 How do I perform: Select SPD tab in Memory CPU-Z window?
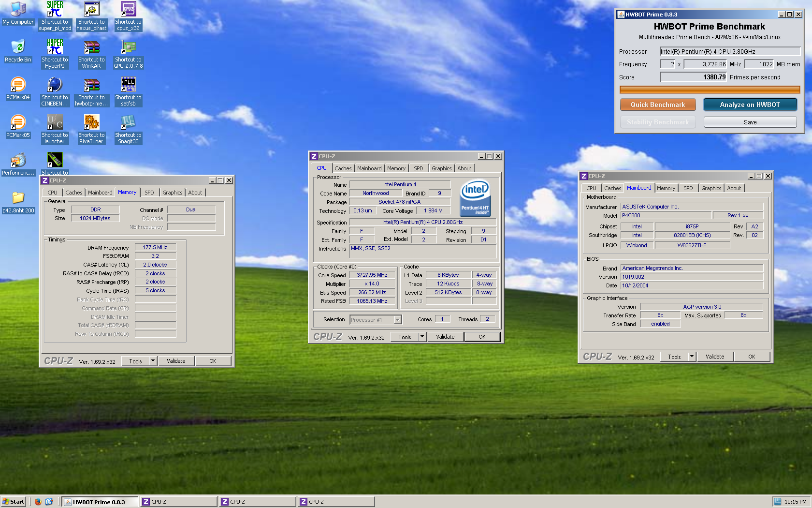pos(149,193)
